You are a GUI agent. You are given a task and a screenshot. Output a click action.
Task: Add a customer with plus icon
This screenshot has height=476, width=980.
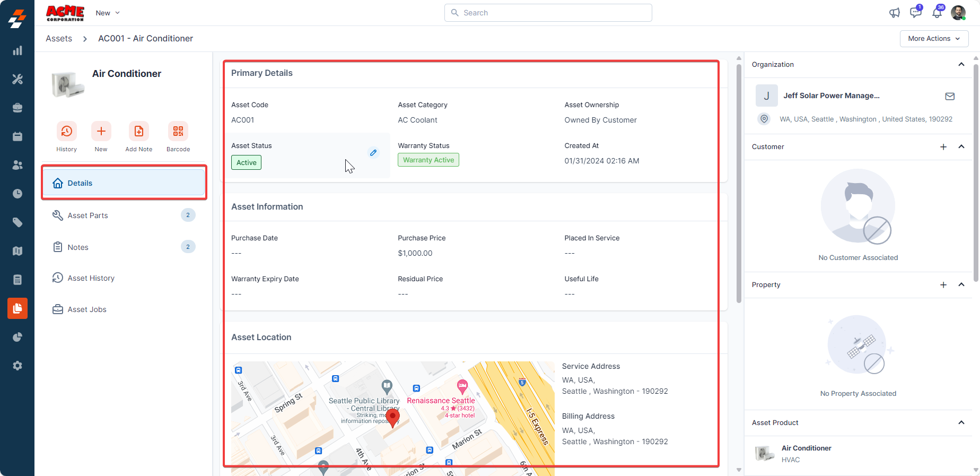[943, 147]
